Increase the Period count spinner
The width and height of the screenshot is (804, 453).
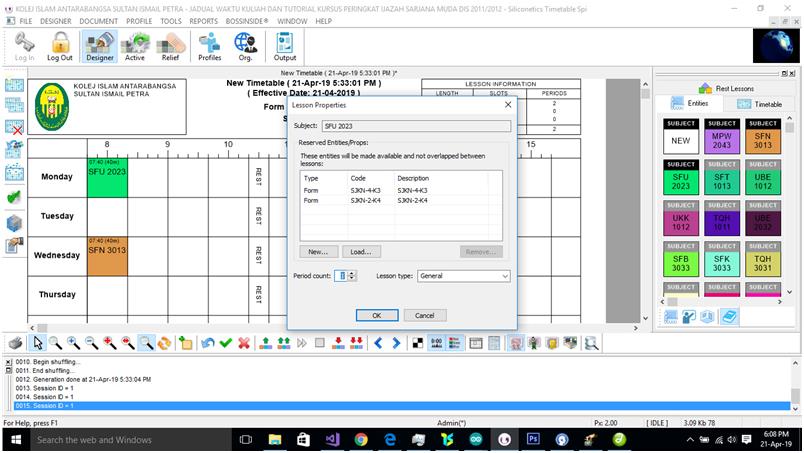click(x=352, y=273)
